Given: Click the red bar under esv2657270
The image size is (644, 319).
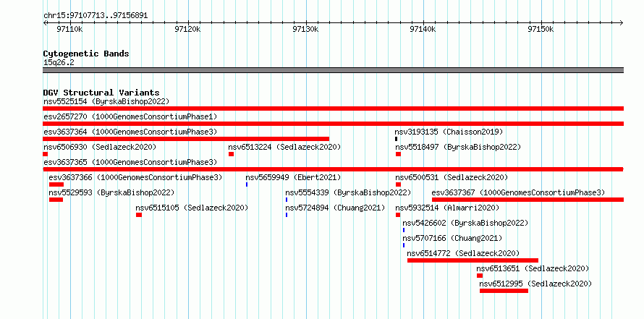Looking at the screenshot, I should coord(333,124).
